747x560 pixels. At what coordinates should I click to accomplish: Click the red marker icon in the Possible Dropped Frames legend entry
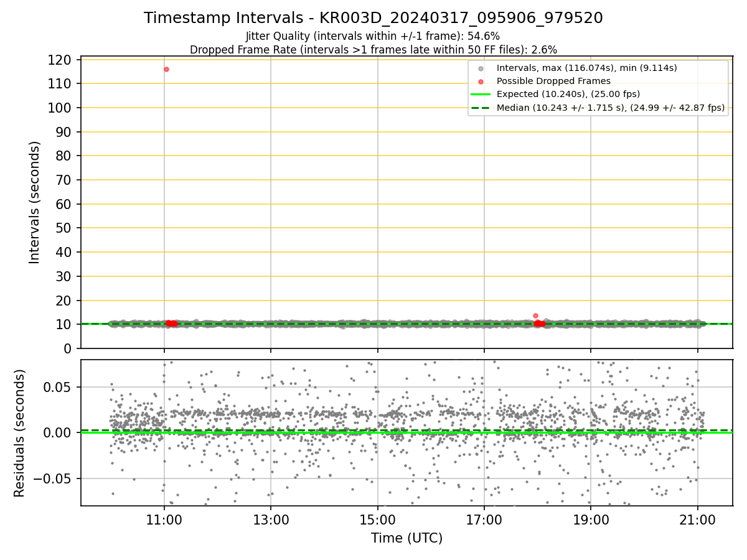coord(481,81)
